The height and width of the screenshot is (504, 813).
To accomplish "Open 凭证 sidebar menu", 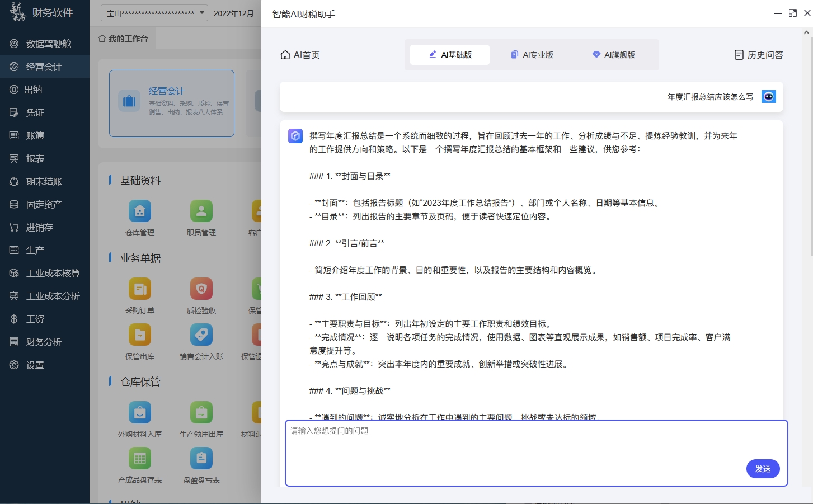I will [45, 112].
